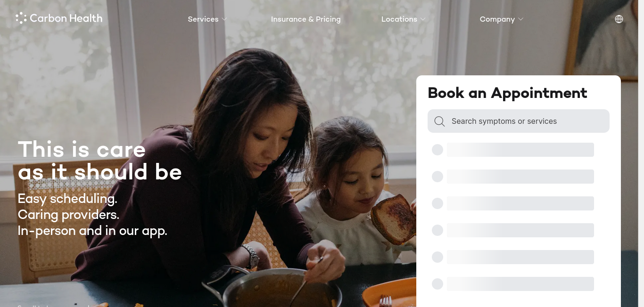This screenshot has height=307, width=644.
Task: Open the Insurance & Pricing page
Action: coord(305,19)
